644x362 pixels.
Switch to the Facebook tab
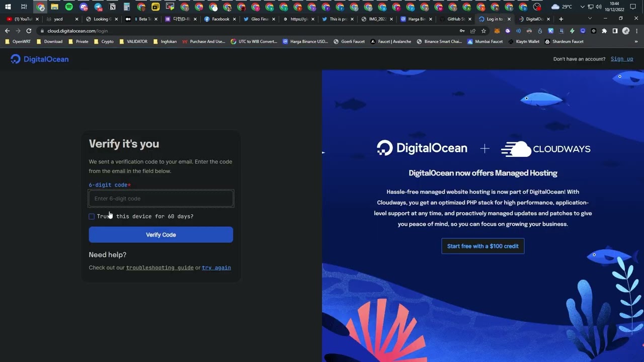point(220,19)
